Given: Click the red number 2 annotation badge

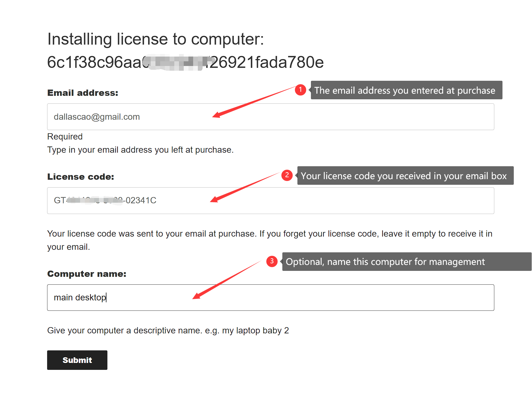Looking at the screenshot, I should (287, 175).
